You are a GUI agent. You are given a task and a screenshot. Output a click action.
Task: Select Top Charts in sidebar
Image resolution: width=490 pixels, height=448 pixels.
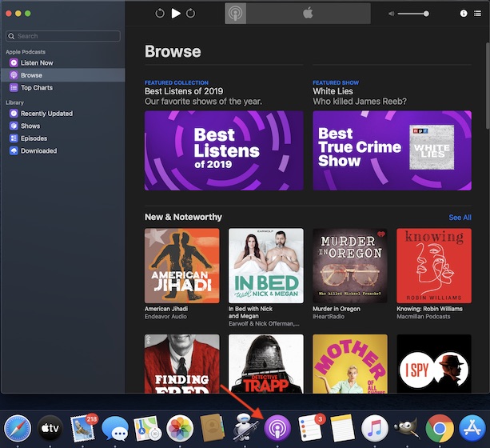click(x=37, y=88)
